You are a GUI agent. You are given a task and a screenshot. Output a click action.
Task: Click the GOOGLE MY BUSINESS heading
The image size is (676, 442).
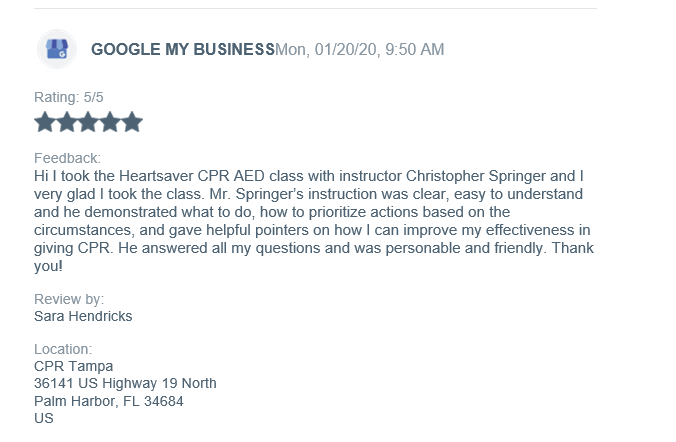(183, 49)
